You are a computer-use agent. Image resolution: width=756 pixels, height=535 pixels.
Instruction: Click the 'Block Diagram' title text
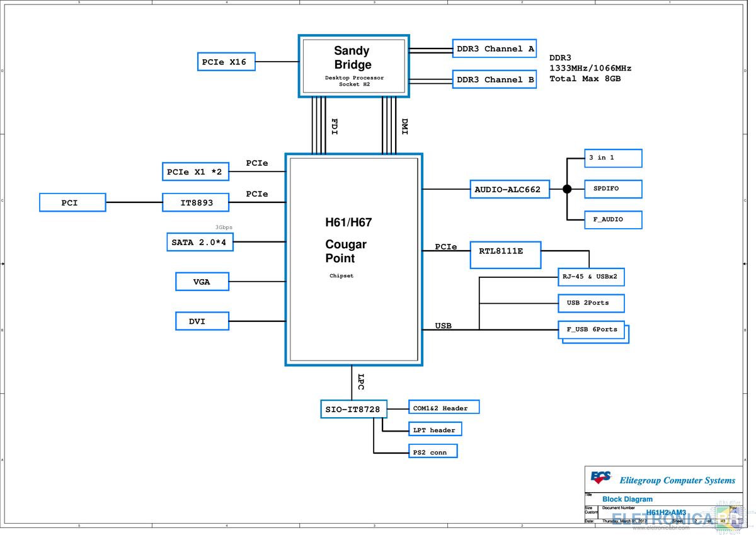(x=627, y=499)
